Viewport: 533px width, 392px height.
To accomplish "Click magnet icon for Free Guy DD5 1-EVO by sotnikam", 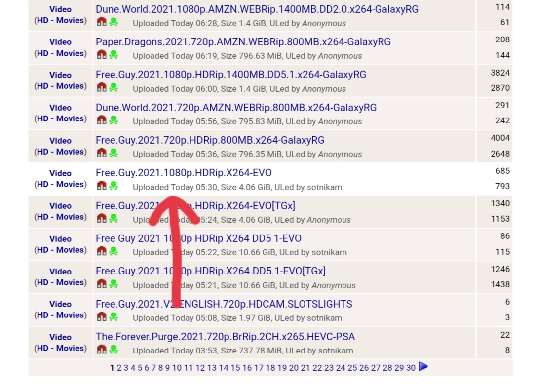I will tap(102, 251).
